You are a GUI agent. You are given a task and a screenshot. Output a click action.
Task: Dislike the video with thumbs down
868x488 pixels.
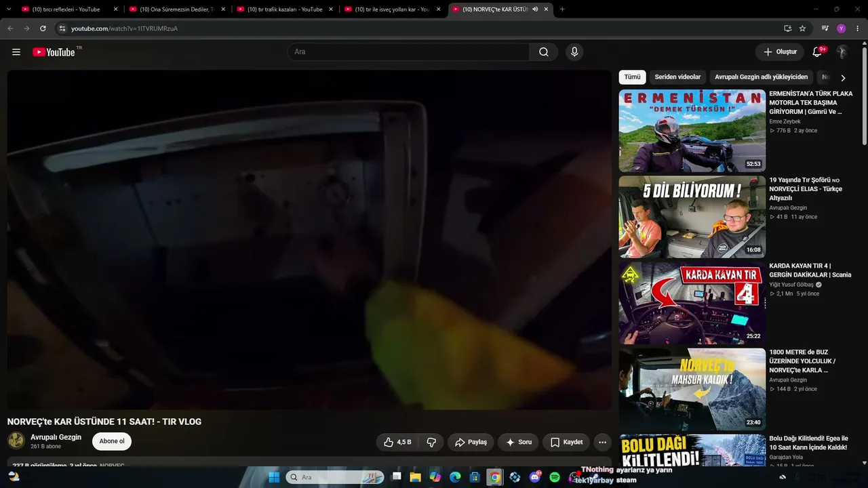[431, 442]
